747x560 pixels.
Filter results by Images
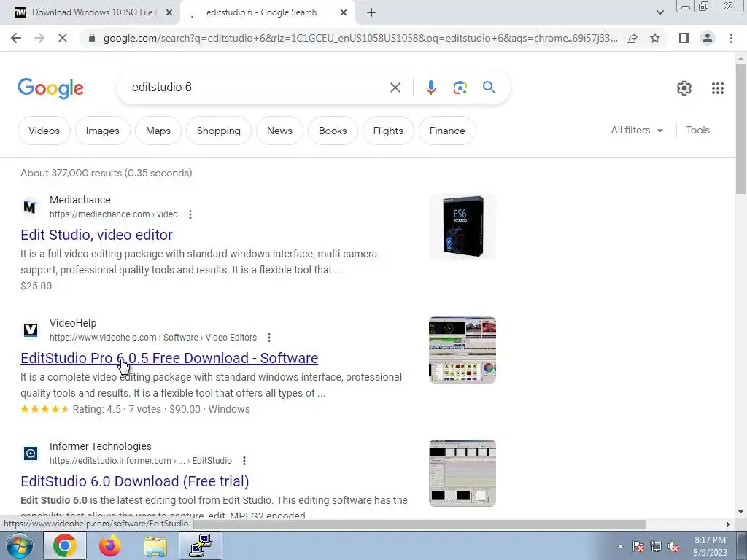point(102,131)
